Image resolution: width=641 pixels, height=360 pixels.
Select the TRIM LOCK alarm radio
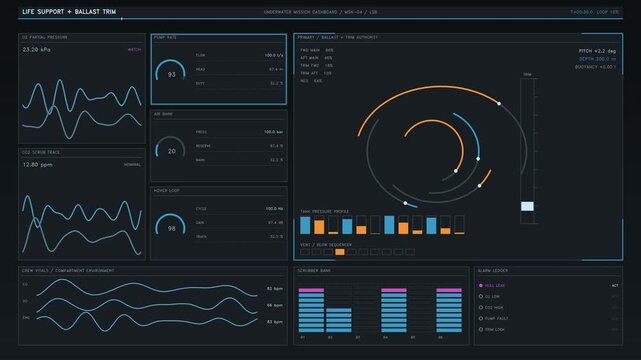pos(481,329)
